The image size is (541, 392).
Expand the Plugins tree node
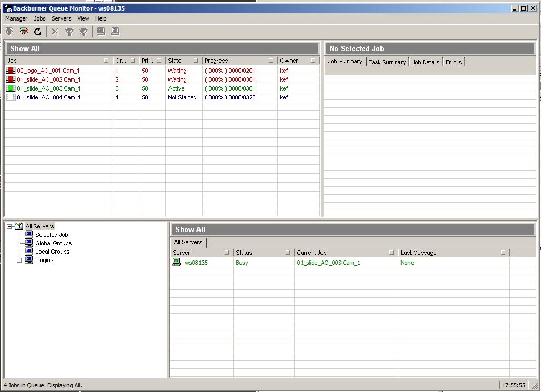pyautogui.click(x=19, y=260)
